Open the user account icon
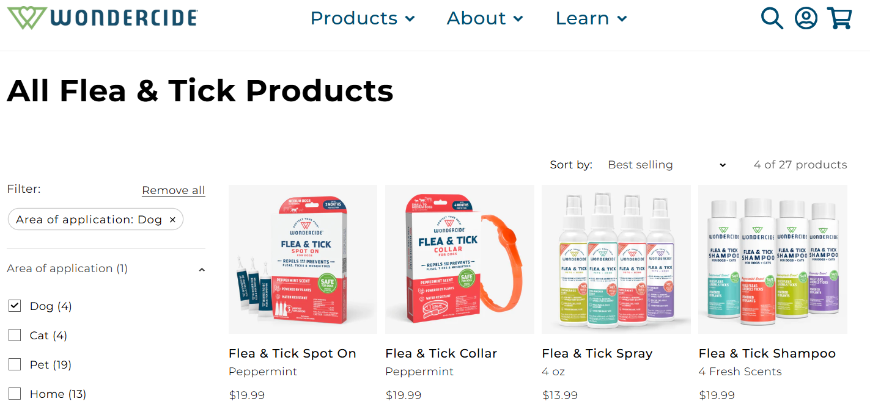Image resolution: width=870 pixels, height=407 pixels. click(x=806, y=18)
